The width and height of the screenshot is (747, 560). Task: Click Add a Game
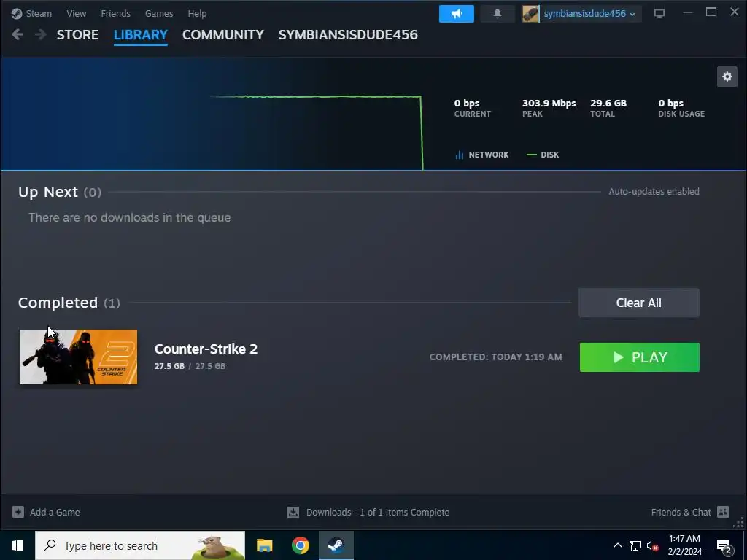click(55, 513)
